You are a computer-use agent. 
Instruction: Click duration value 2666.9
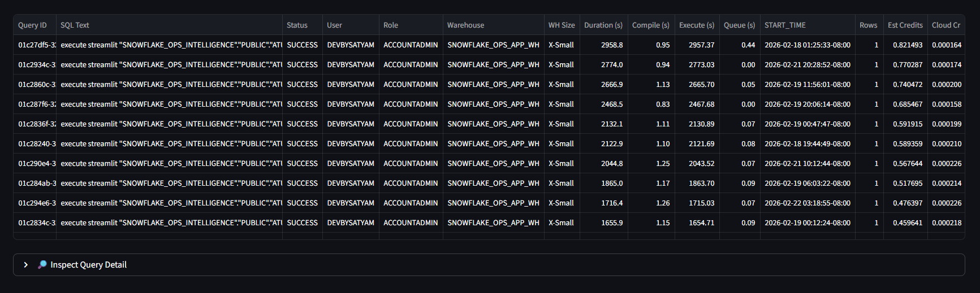click(x=612, y=85)
